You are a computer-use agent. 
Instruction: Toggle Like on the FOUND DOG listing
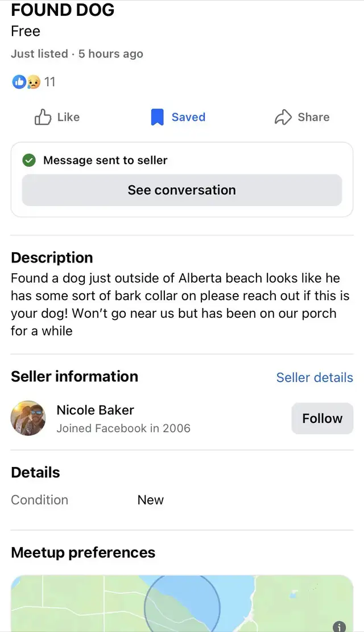(x=57, y=117)
